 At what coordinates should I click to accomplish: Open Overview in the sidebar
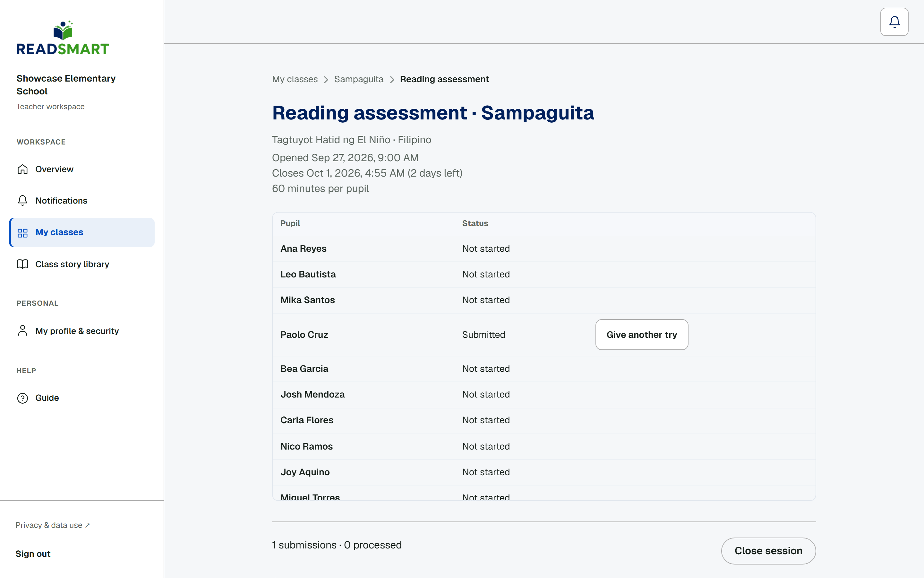point(82,169)
